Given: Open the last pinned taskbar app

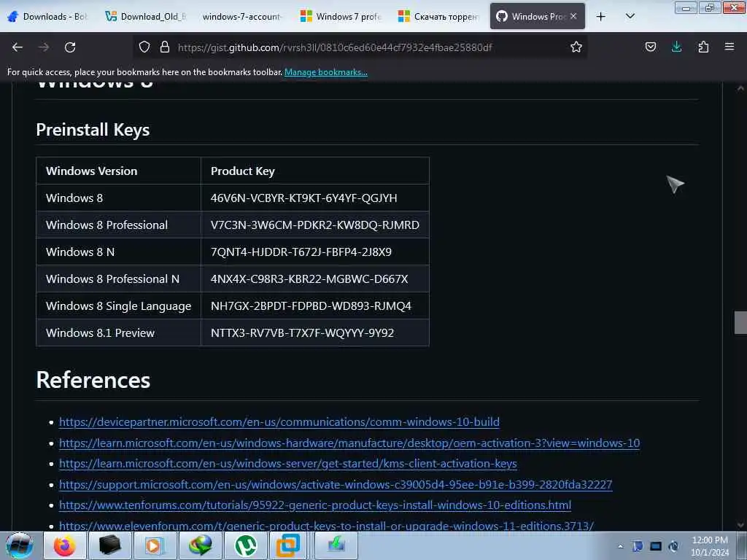Looking at the screenshot, I should 336,545.
